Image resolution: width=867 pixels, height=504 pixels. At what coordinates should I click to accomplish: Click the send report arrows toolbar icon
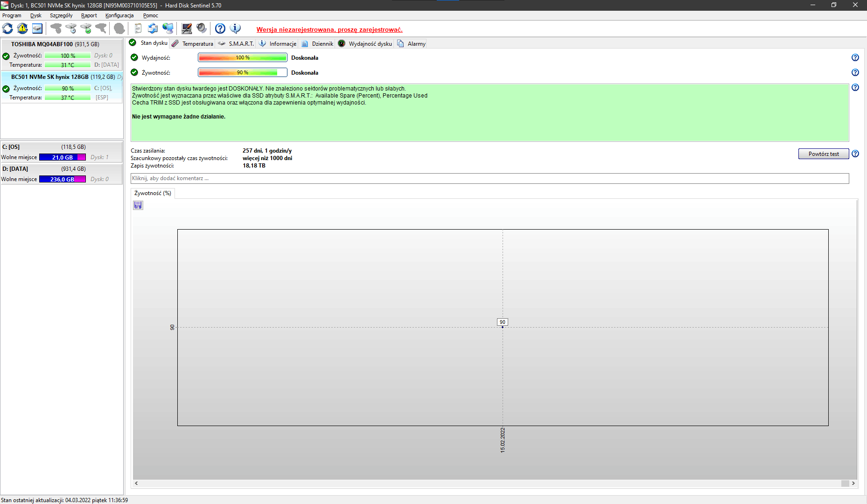[x=153, y=28]
